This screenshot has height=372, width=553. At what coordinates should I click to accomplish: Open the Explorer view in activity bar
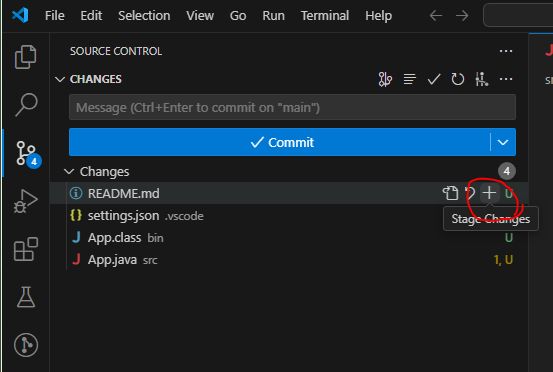[25, 57]
